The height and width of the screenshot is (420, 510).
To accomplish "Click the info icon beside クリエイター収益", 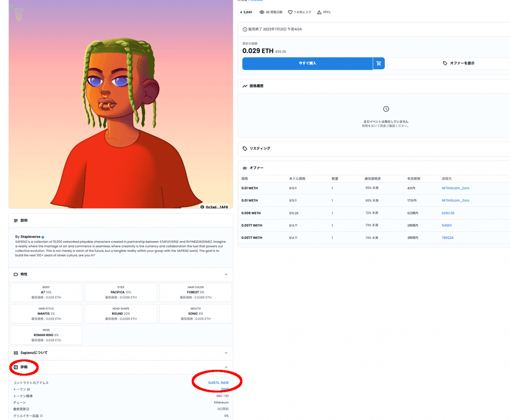I will point(41,416).
